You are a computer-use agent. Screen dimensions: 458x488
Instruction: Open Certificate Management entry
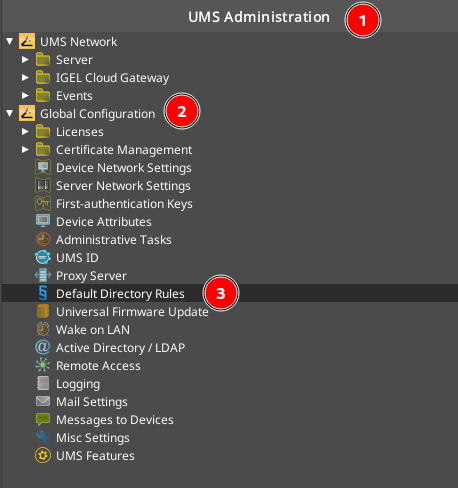coord(124,150)
